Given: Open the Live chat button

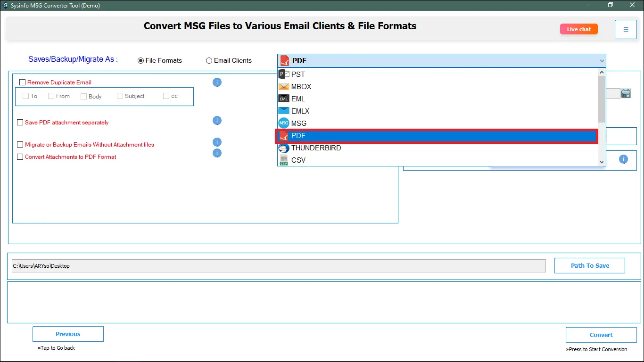Looking at the screenshot, I should (x=579, y=29).
